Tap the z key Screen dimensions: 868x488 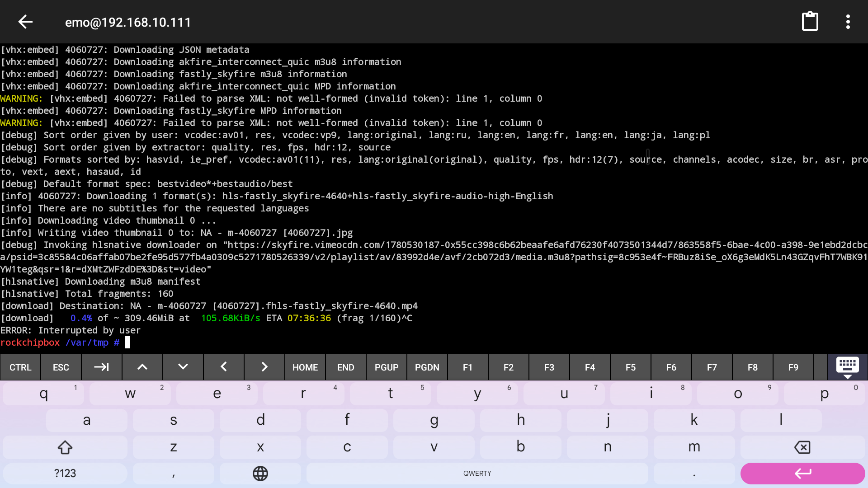coord(174,447)
